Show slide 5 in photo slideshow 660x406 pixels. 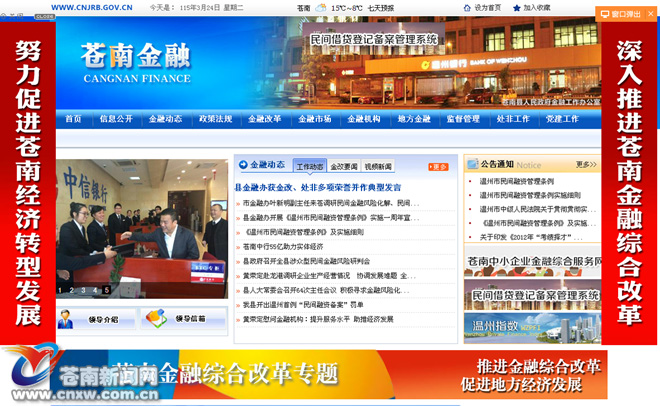click(x=107, y=290)
